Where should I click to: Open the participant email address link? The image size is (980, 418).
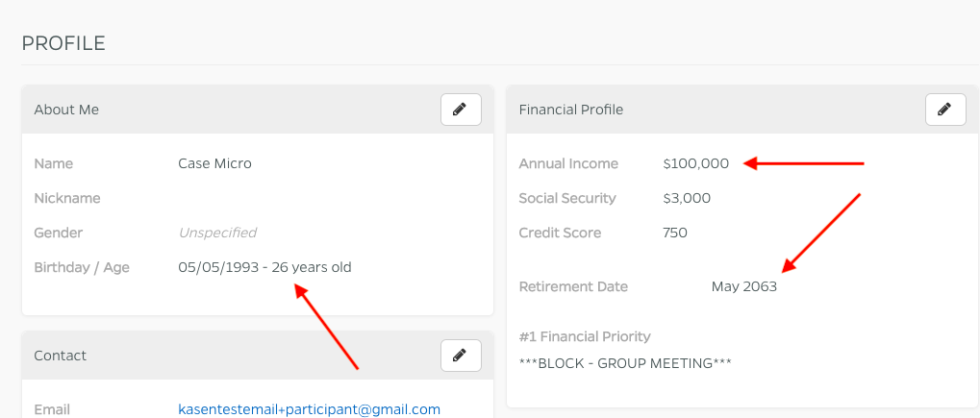(x=309, y=409)
